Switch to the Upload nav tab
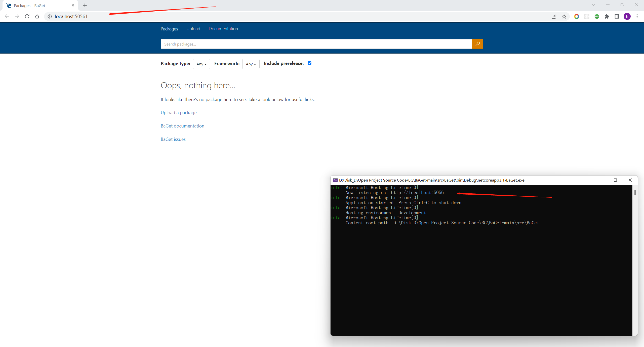644x347 pixels. [193, 29]
